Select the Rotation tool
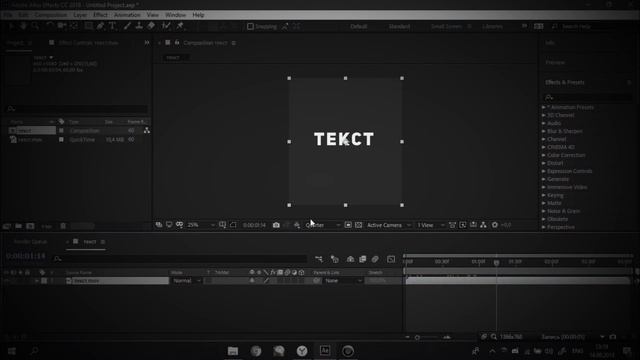Viewport: 640px width, 360px height. (49, 26)
